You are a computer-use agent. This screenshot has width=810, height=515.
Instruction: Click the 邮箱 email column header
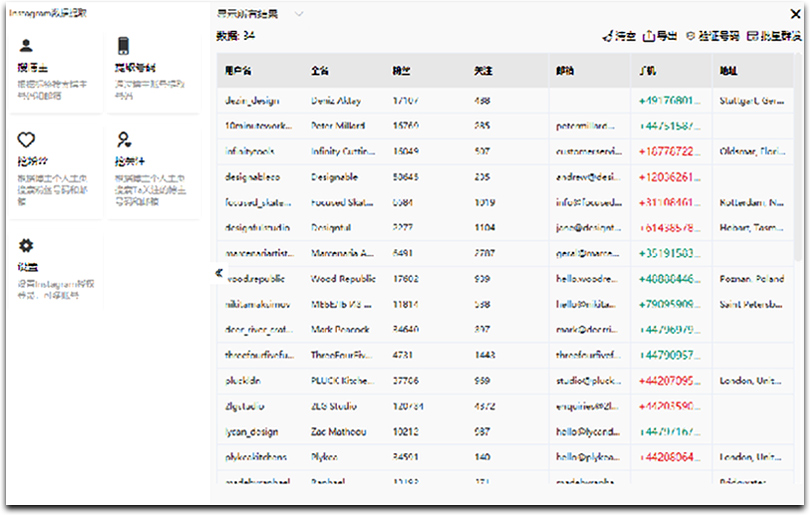tap(566, 72)
